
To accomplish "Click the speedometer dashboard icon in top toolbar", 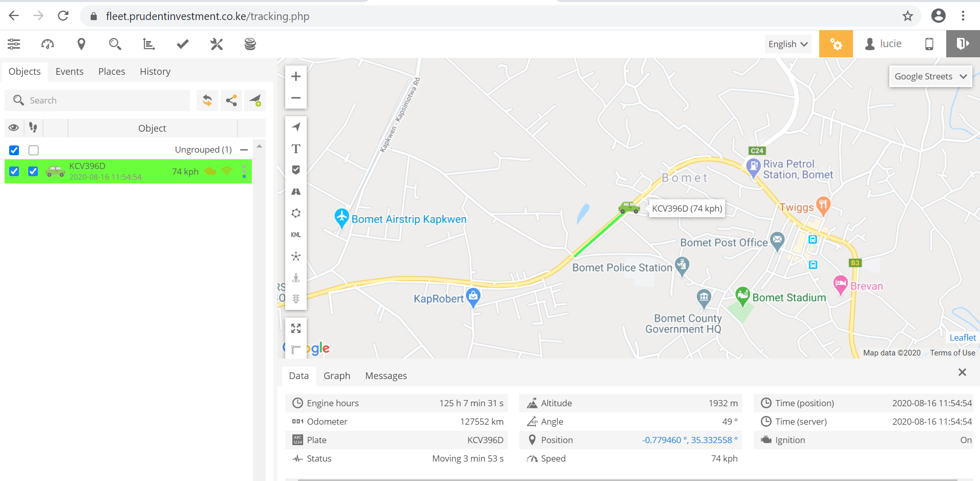I will (48, 45).
